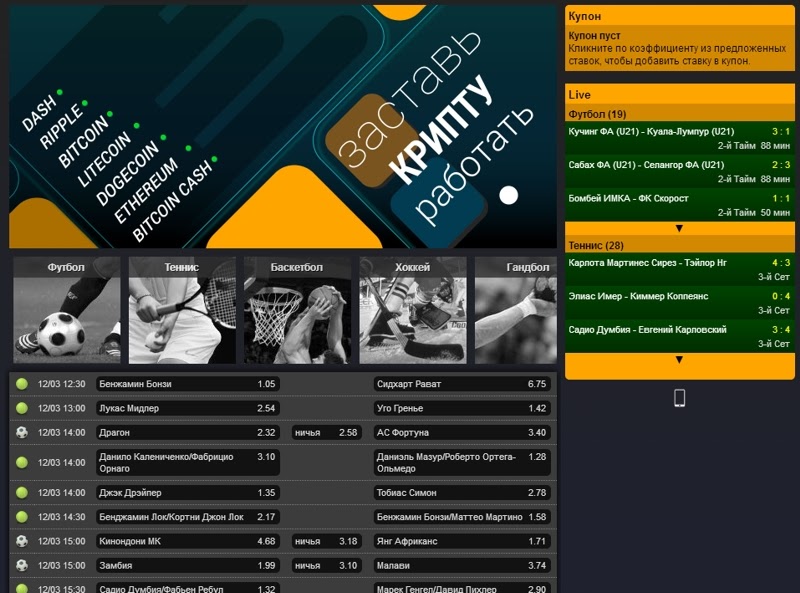
Task: Click soccer ball icon next to Драгон match
Action: (x=22, y=433)
